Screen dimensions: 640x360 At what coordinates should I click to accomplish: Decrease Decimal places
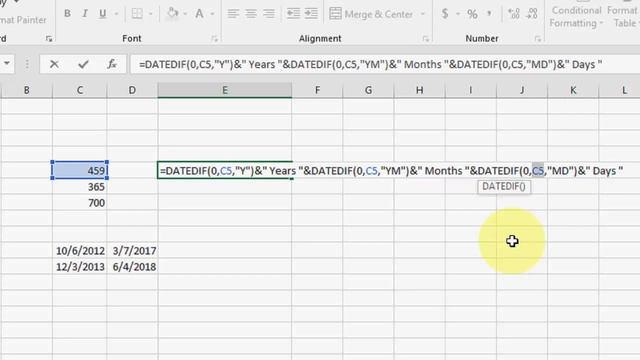pos(532,14)
